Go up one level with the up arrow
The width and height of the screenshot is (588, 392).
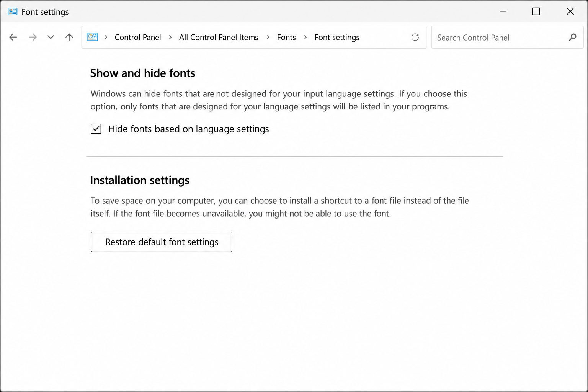click(69, 37)
